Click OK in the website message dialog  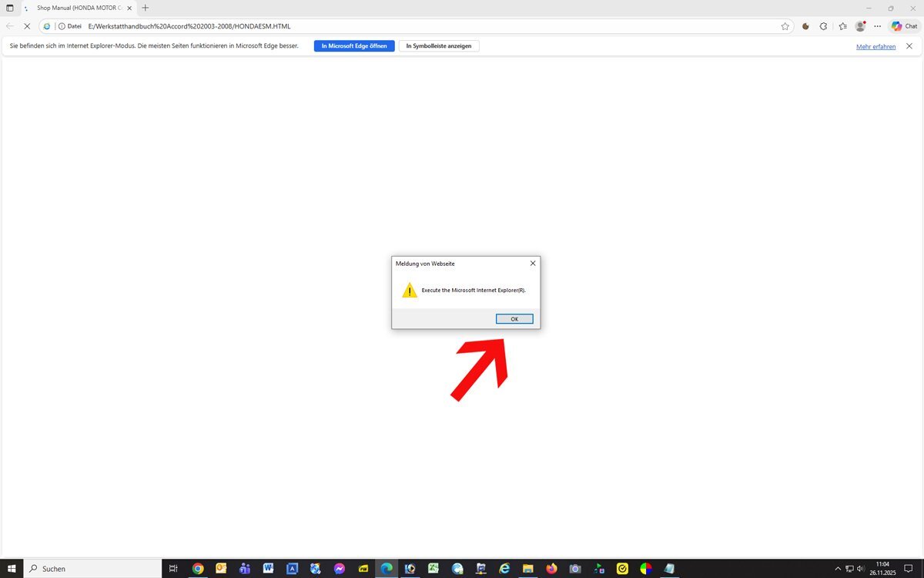pyautogui.click(x=514, y=319)
